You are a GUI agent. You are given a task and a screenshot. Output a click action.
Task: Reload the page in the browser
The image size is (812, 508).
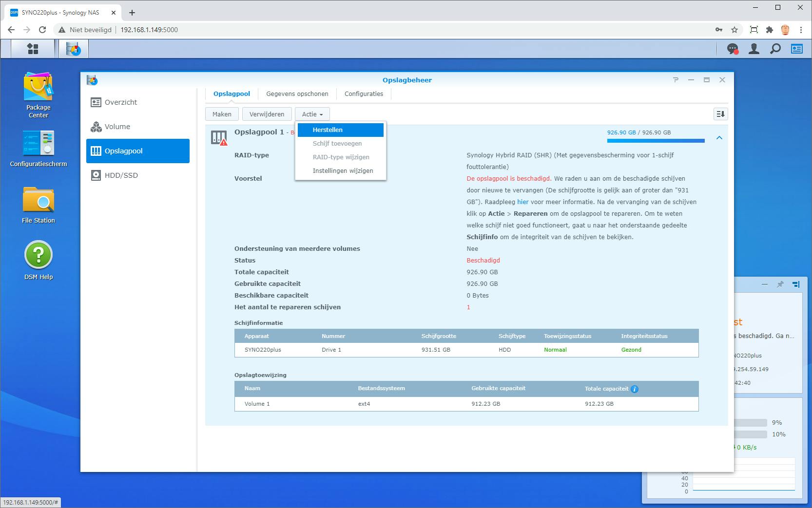coord(42,30)
